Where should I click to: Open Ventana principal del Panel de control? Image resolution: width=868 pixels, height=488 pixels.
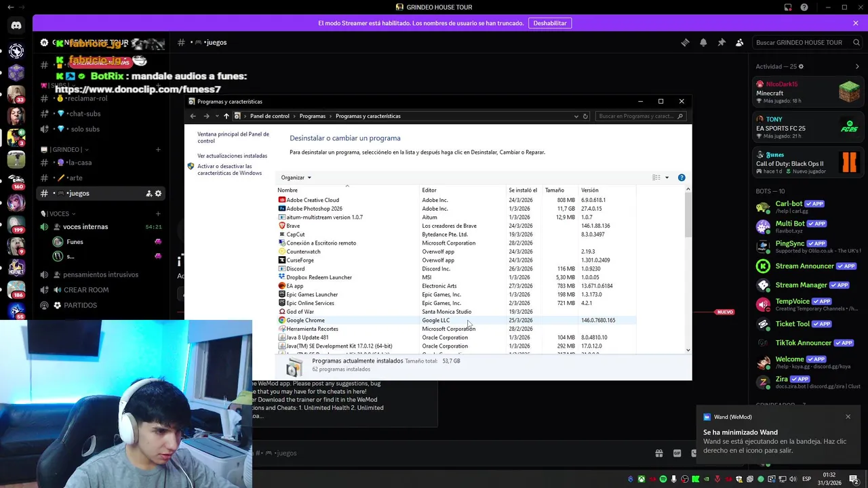coord(233,138)
